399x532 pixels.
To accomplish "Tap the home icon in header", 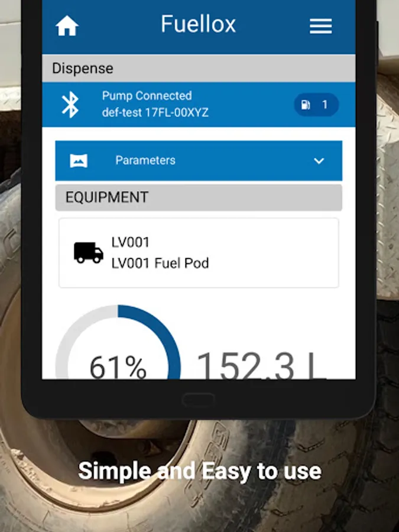I will tap(67, 26).
